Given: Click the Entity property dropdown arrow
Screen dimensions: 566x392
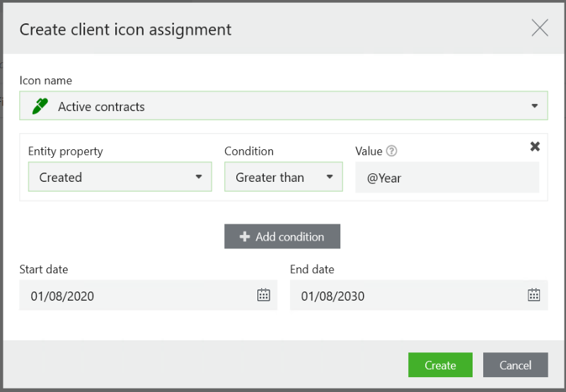Looking at the screenshot, I should click(x=199, y=177).
